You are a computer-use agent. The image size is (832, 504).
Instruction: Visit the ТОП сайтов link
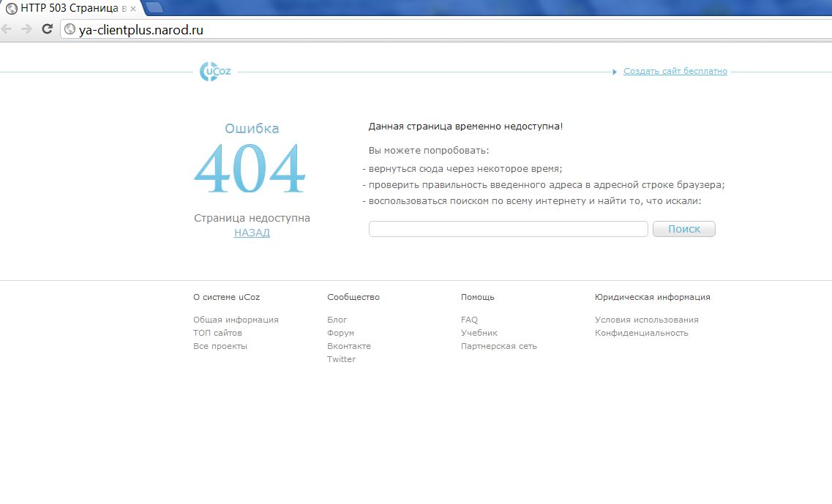(217, 333)
